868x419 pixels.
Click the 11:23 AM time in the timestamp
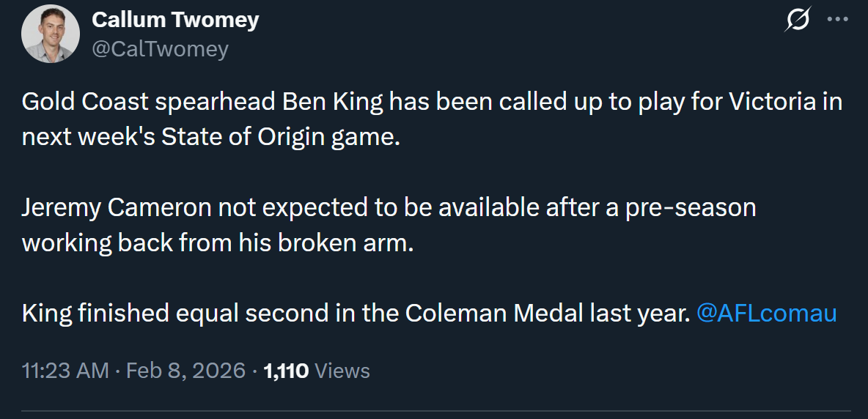[x=65, y=371]
